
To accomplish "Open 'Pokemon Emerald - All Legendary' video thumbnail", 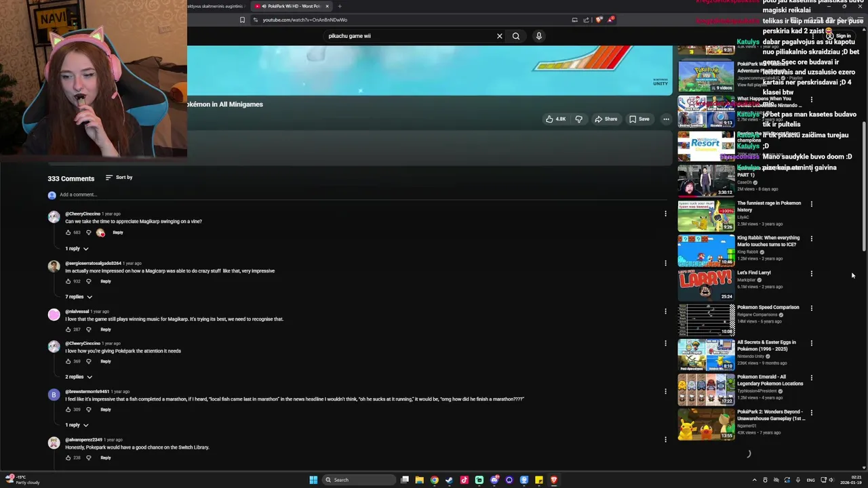I will click(706, 389).
